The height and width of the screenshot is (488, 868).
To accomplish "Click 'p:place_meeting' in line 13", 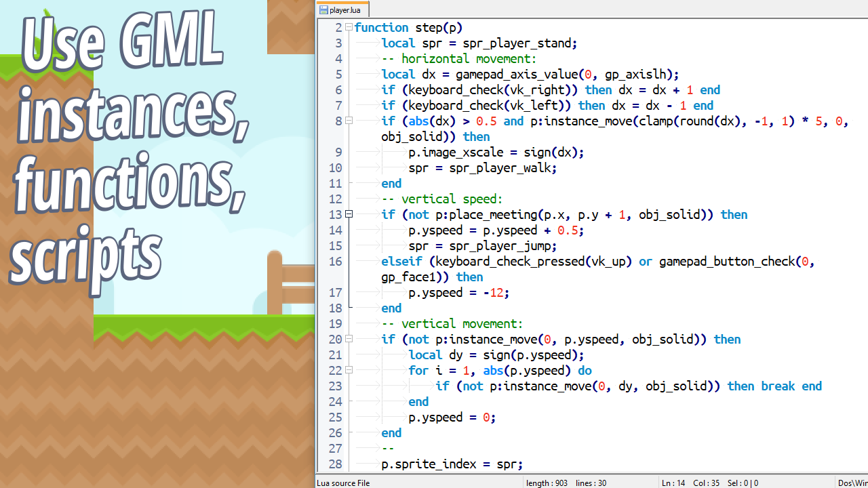I will tap(486, 215).
